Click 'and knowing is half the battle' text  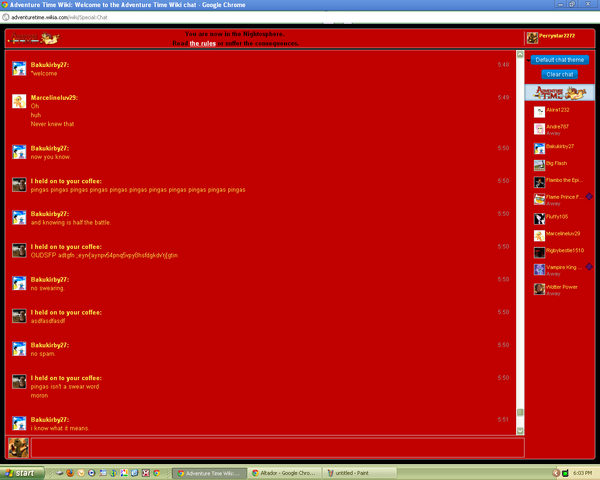(x=71, y=222)
